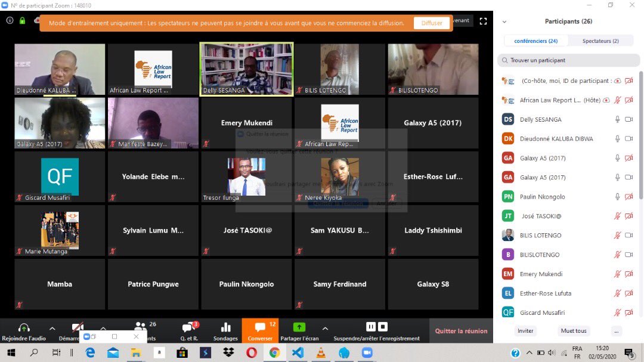Open the Participants panel icon showing 26
644x362 pixels.
[x=141, y=327]
